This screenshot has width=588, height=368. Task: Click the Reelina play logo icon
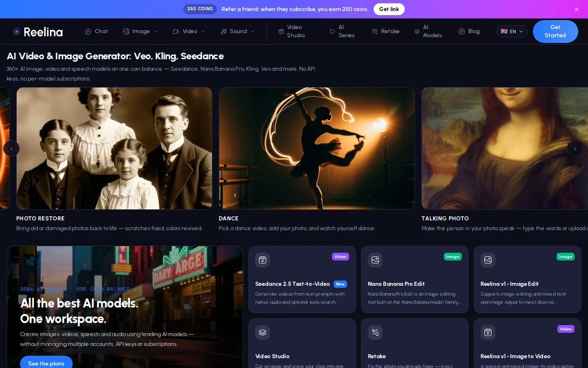pos(17,31)
